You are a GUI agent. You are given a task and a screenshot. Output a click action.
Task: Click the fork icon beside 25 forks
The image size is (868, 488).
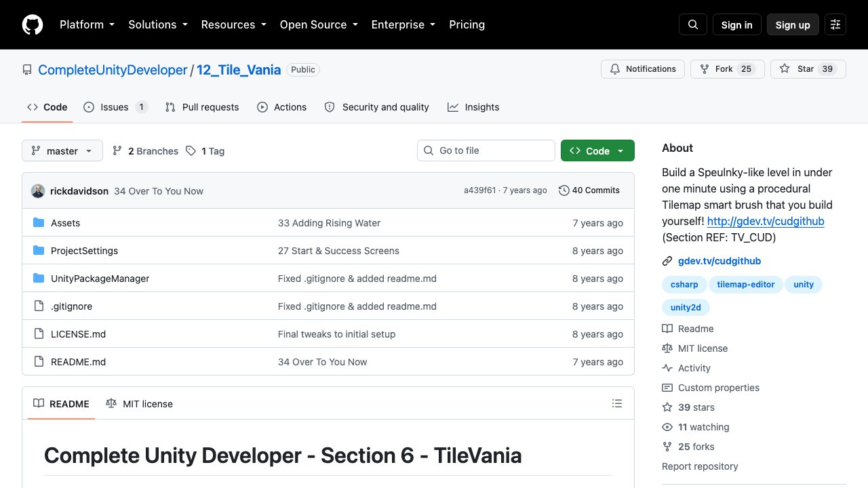click(667, 447)
